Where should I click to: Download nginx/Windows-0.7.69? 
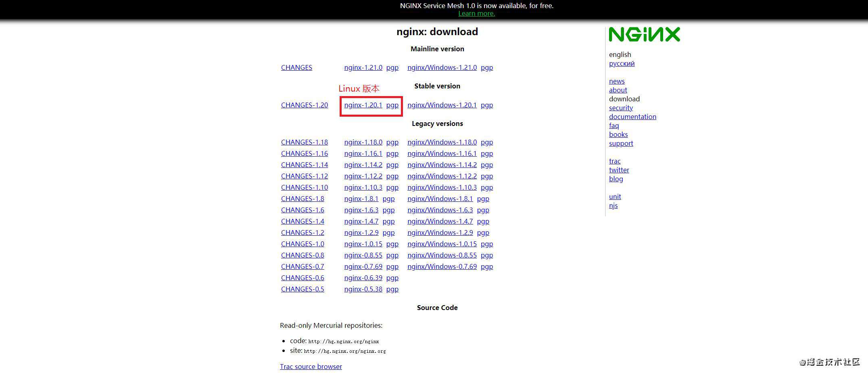coord(442,266)
